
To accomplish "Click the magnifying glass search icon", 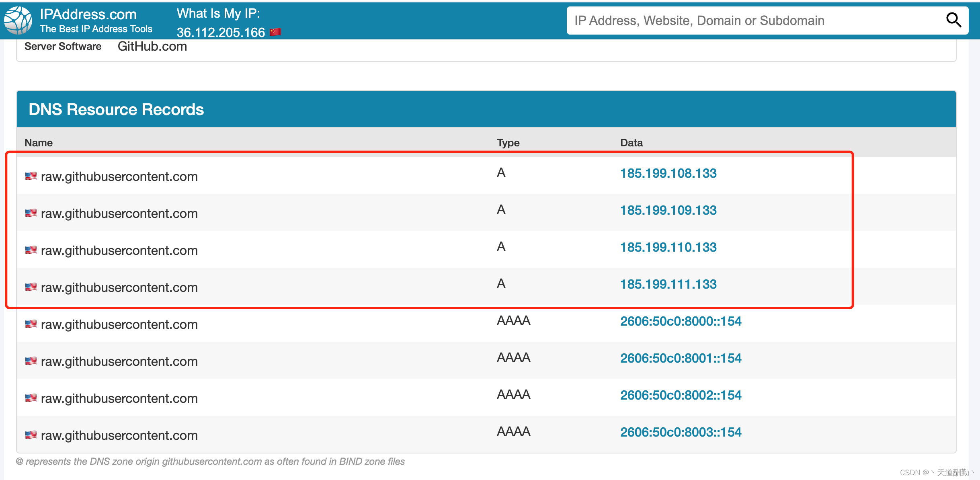I will pyautogui.click(x=953, y=20).
